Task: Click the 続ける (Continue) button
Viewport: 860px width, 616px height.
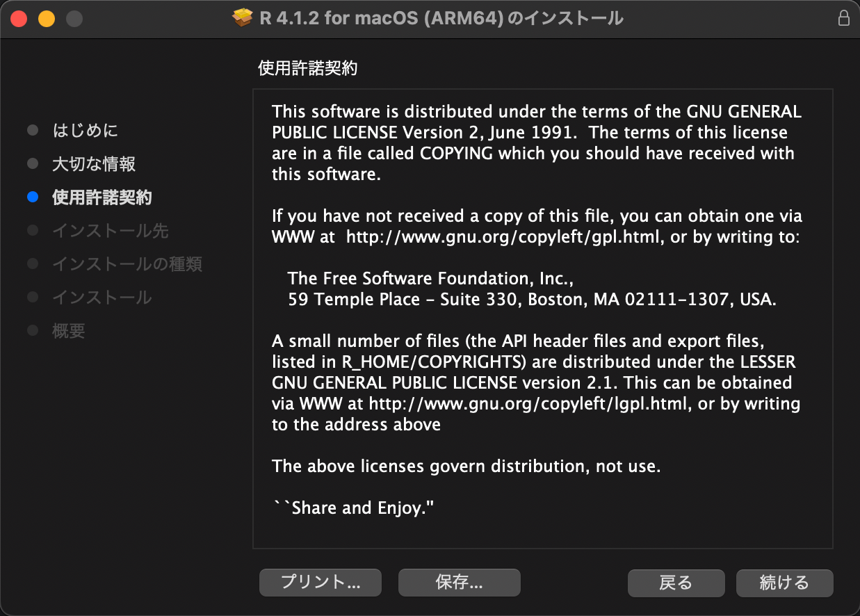Action: coord(784,583)
